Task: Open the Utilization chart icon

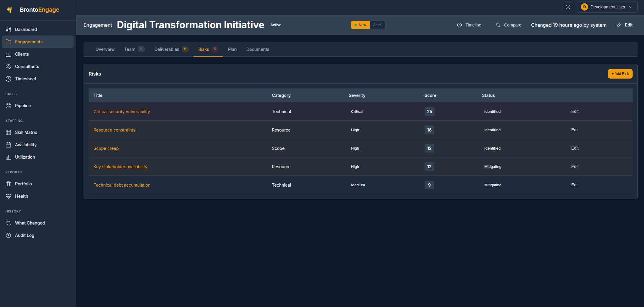Action: [8, 157]
